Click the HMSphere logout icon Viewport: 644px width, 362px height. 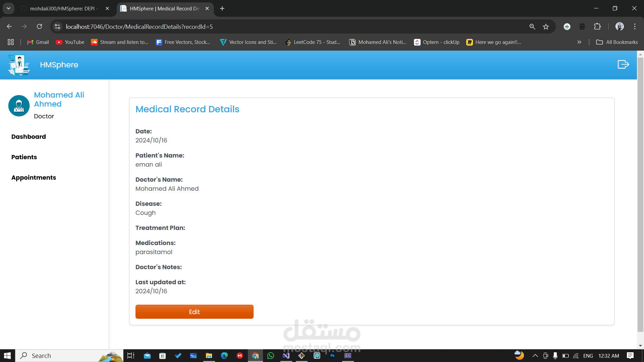(623, 64)
